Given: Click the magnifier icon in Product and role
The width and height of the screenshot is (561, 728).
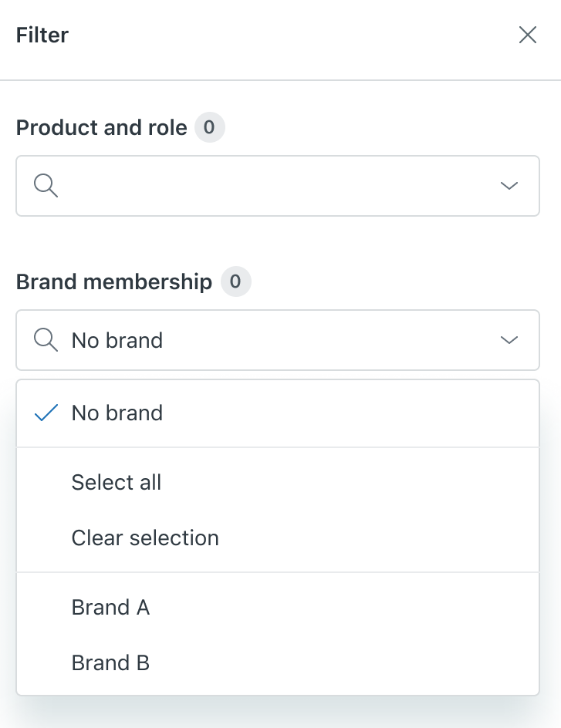Looking at the screenshot, I should [x=46, y=186].
